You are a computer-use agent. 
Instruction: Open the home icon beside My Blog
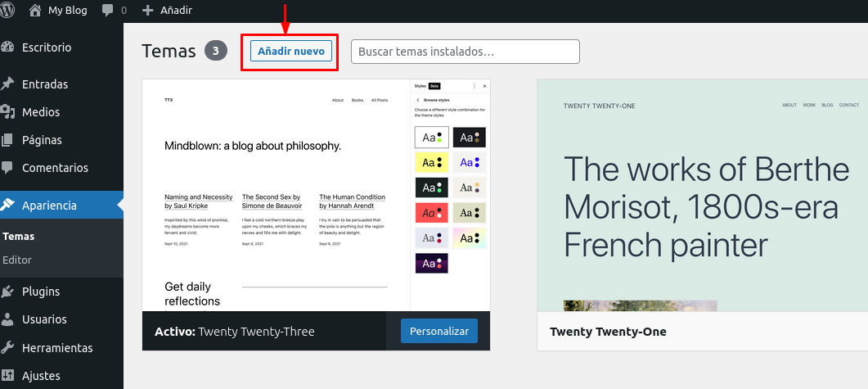coord(35,10)
